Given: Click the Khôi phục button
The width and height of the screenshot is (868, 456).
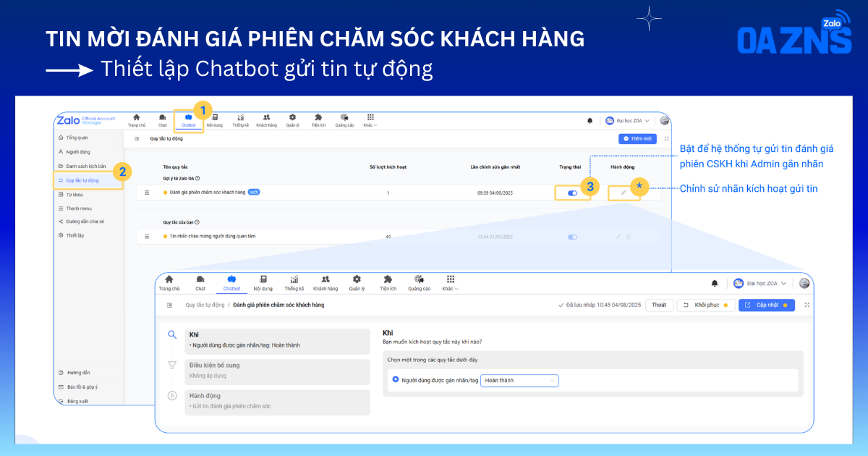Looking at the screenshot, I should click(x=706, y=305).
